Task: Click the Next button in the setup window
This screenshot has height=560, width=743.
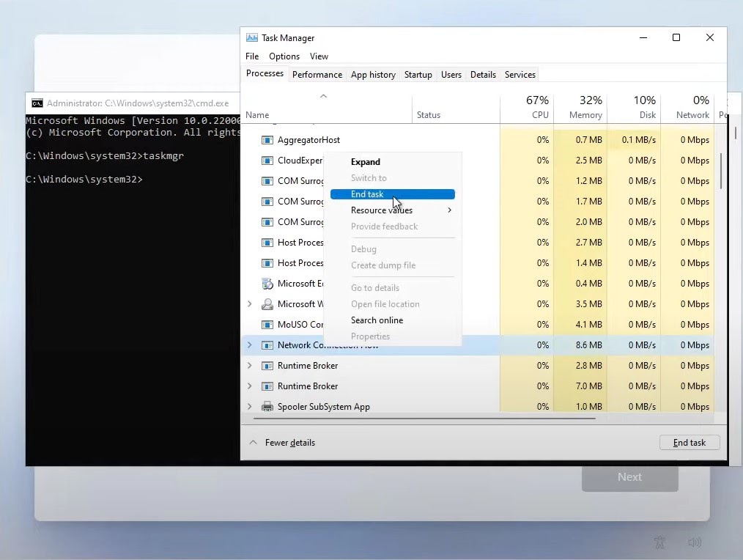Action: (x=629, y=477)
